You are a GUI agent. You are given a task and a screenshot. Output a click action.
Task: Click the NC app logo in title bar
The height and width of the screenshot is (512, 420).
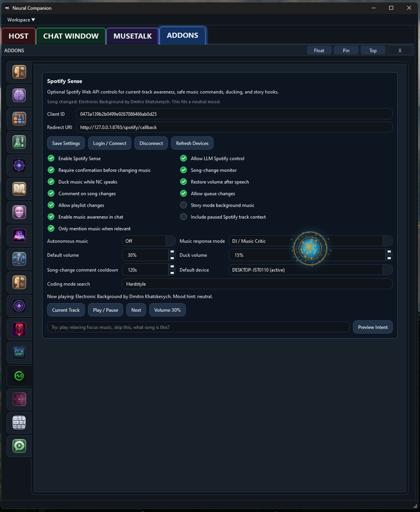coord(7,8)
